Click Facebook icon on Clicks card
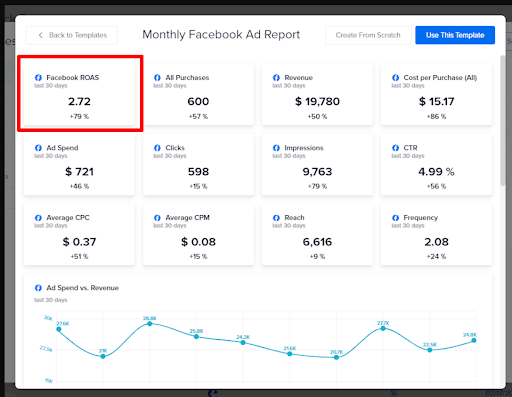Image resolution: width=512 pixels, height=397 pixels. (157, 148)
